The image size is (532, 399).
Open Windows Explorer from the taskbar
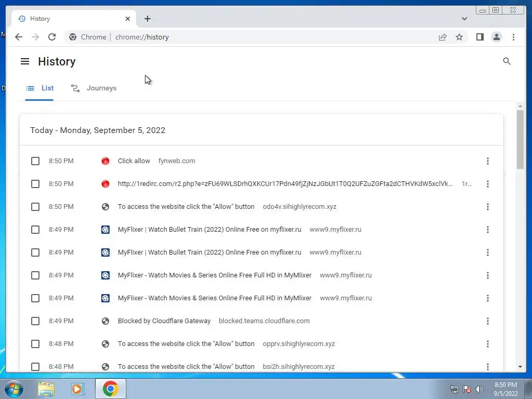point(46,389)
